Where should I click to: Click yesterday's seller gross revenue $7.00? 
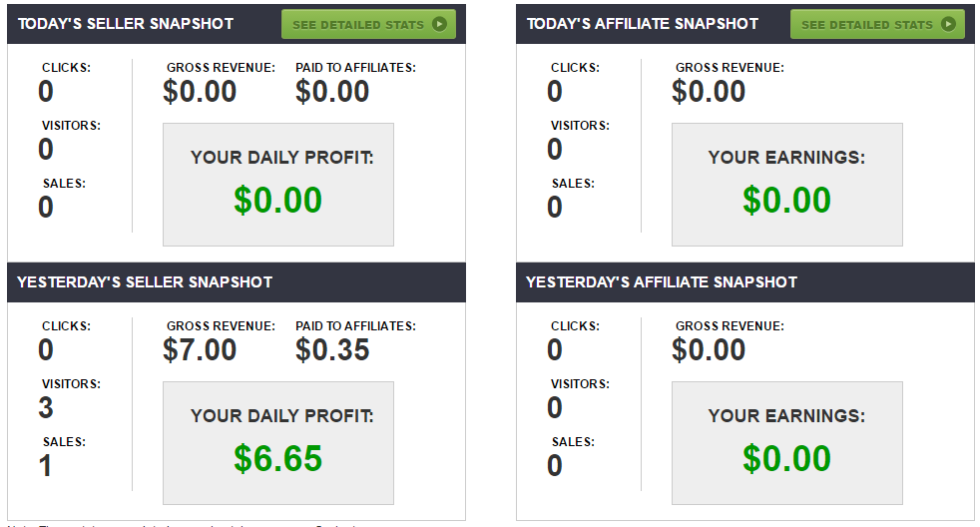[200, 349]
